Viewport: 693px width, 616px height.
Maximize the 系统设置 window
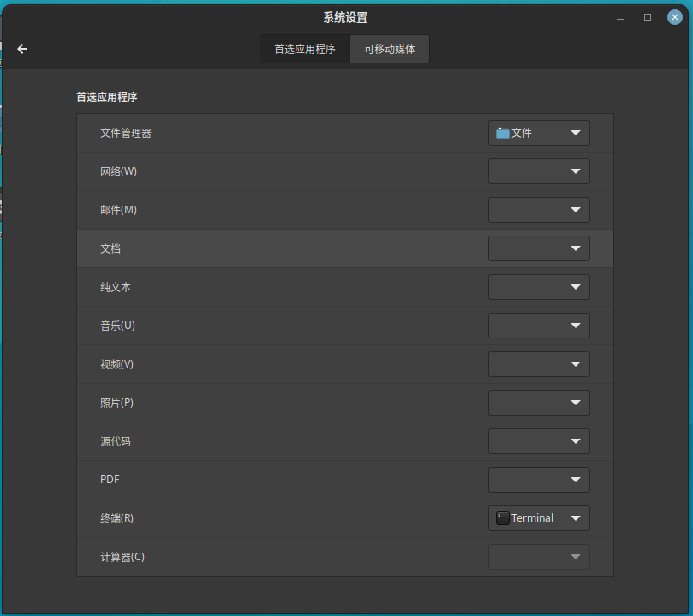click(x=648, y=17)
